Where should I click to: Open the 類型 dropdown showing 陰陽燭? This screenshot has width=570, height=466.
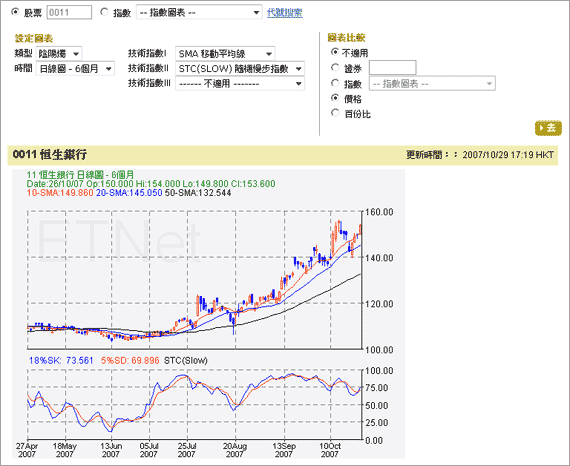point(59,54)
